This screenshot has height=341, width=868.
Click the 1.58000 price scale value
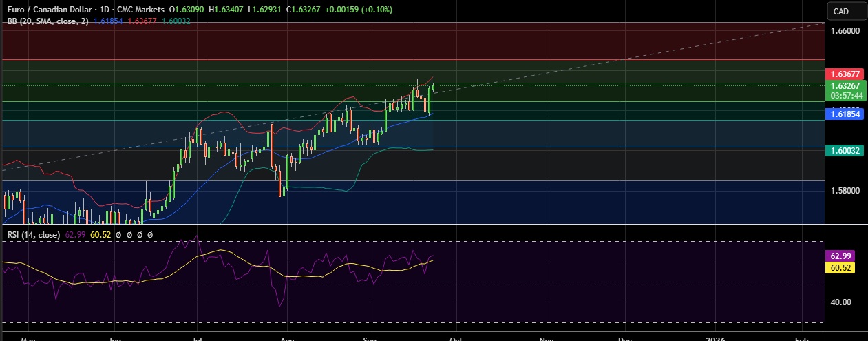[x=844, y=191]
